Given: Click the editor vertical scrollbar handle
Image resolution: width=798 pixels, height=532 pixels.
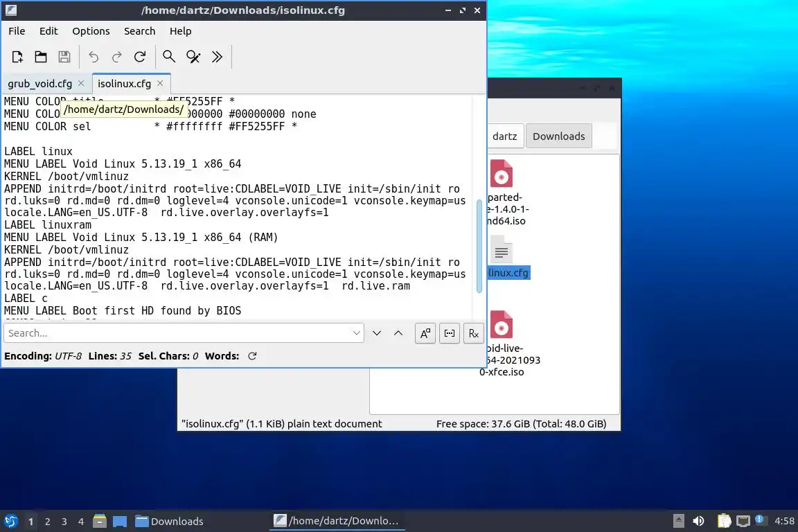Looking at the screenshot, I should coord(479,247).
